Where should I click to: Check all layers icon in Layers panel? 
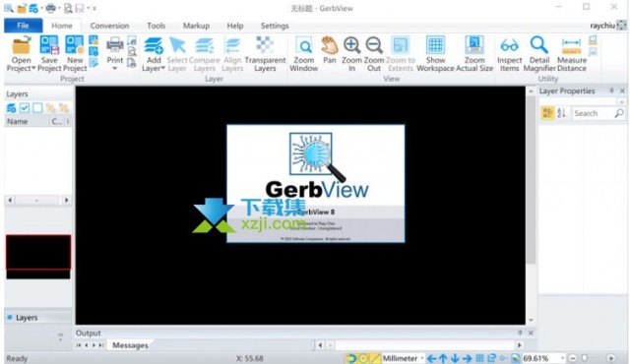click(24, 107)
